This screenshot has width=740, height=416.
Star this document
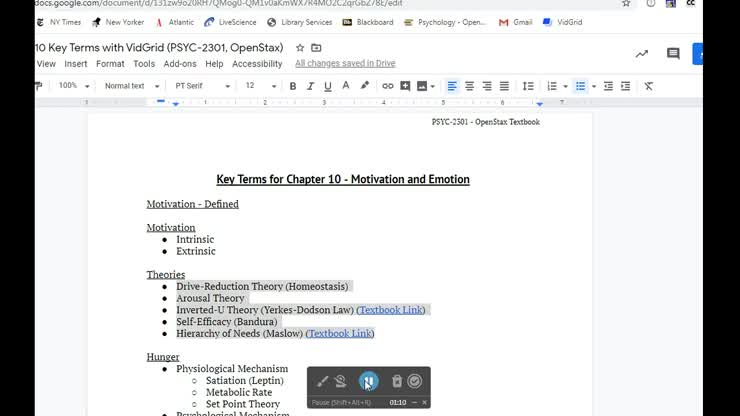point(299,47)
